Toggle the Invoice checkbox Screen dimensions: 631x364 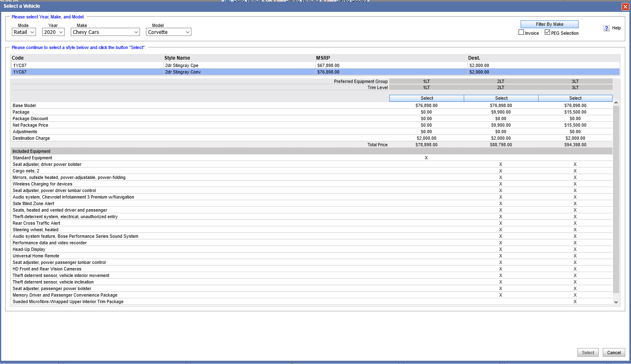(521, 32)
